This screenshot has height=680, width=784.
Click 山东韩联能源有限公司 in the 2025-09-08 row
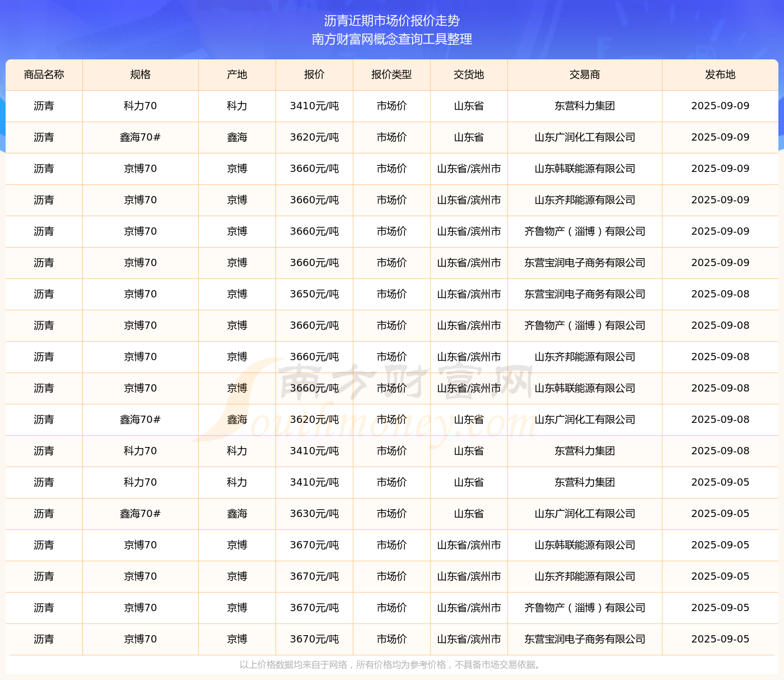click(585, 388)
